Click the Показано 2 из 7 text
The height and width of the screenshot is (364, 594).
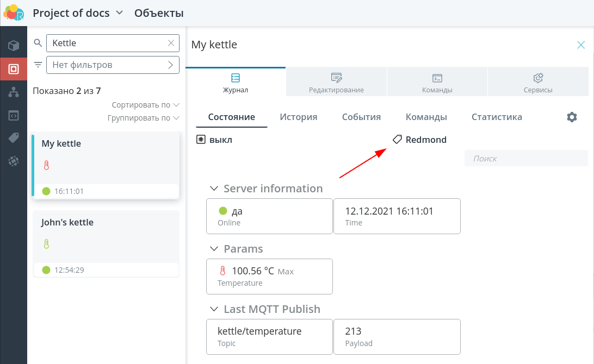(67, 91)
